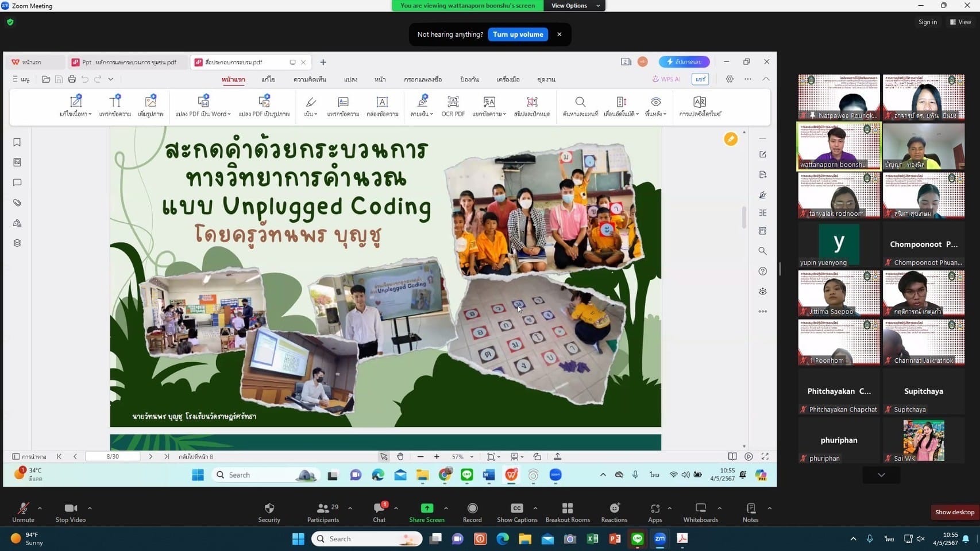Open the Apps menu in Zoom toolbar
Image resolution: width=980 pixels, height=551 pixels.
655,509
